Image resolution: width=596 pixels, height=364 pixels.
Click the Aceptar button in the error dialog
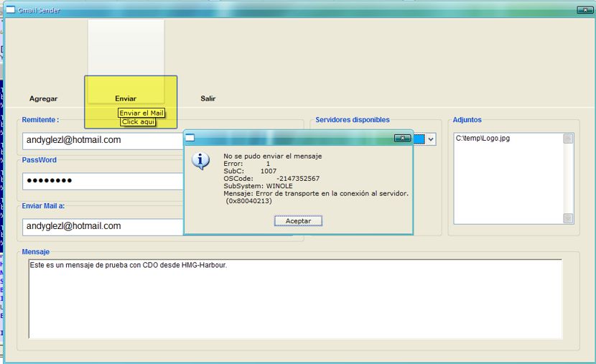tap(298, 221)
